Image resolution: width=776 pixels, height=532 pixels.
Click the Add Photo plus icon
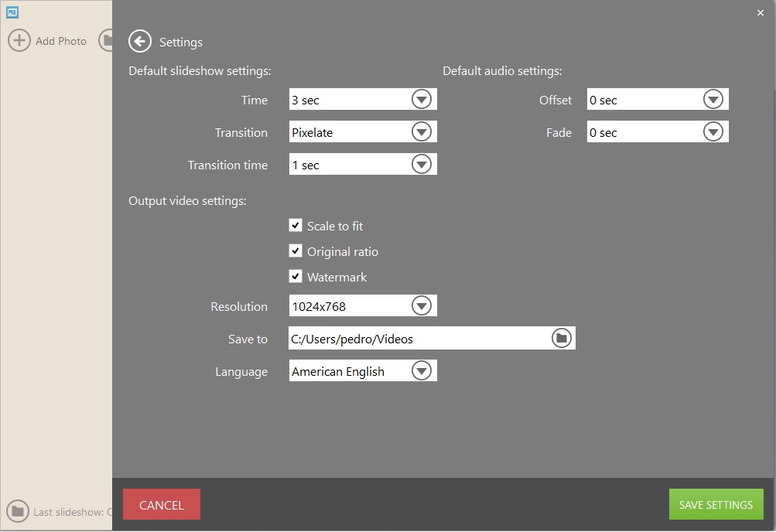tap(19, 41)
